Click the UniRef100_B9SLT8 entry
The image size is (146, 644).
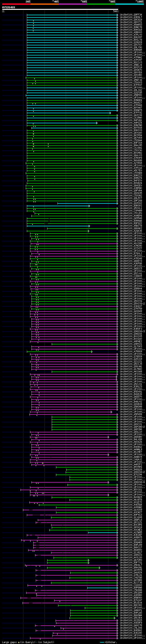131,40
